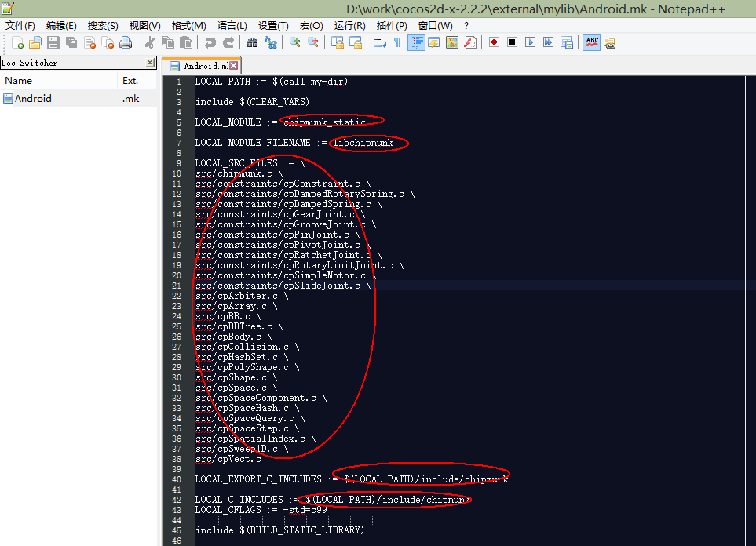This screenshot has height=546, width=756.
Task: Open the Replace tool icon
Action: point(271,43)
